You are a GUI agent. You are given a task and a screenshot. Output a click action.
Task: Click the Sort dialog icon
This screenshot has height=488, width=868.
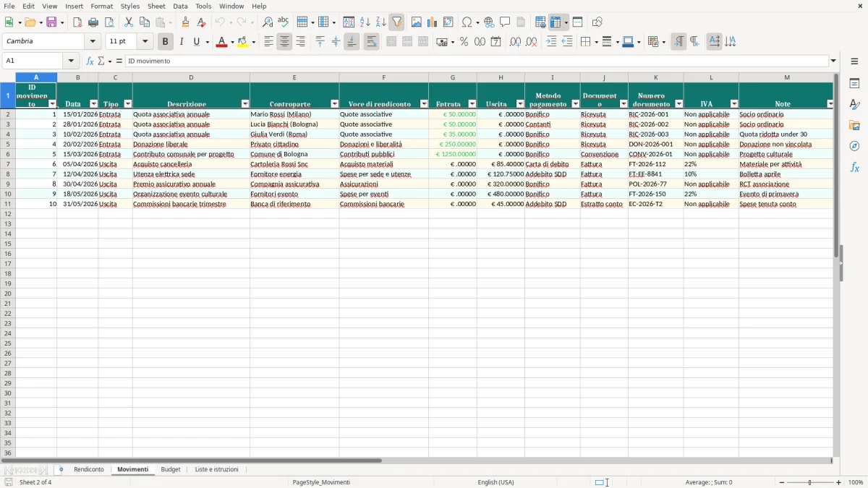click(349, 22)
